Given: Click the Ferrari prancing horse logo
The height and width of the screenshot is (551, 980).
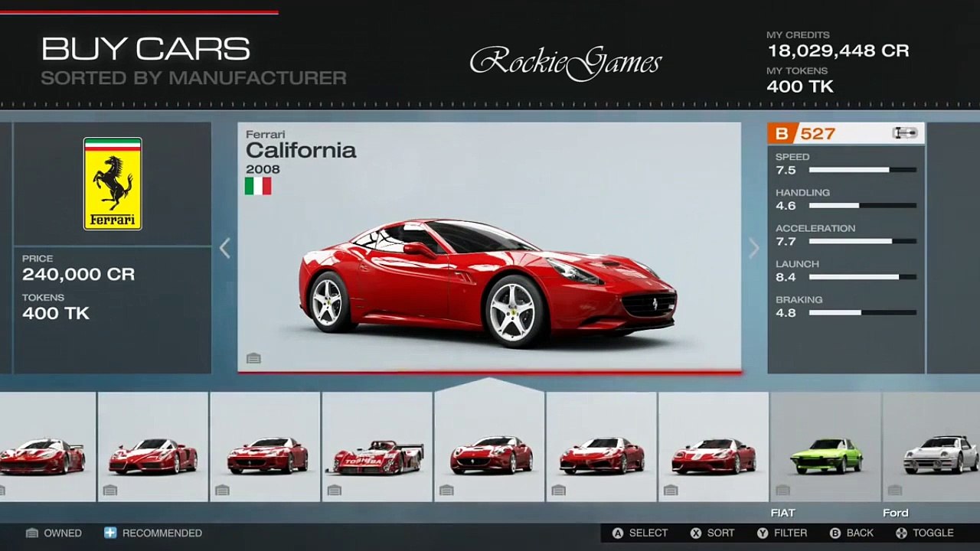Looking at the screenshot, I should 113,184.
